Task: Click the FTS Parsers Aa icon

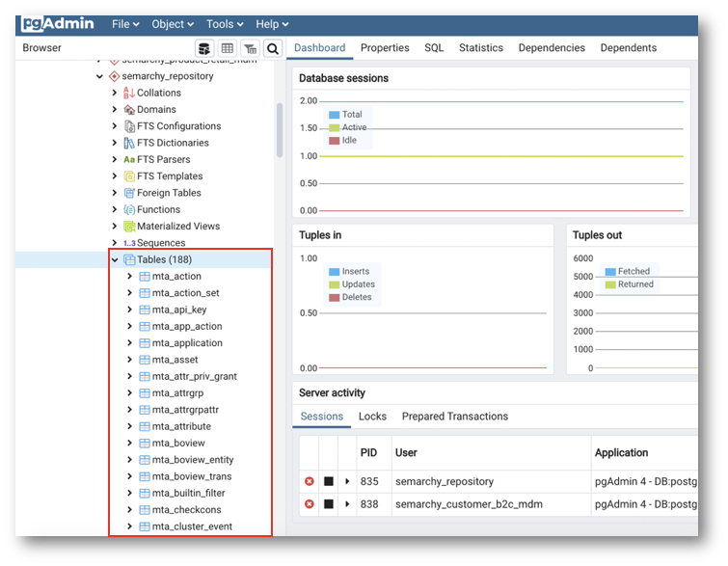Action: 129,160
